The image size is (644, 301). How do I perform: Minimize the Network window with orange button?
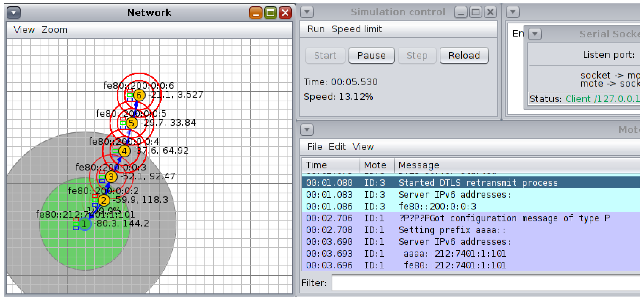pyautogui.click(x=255, y=12)
